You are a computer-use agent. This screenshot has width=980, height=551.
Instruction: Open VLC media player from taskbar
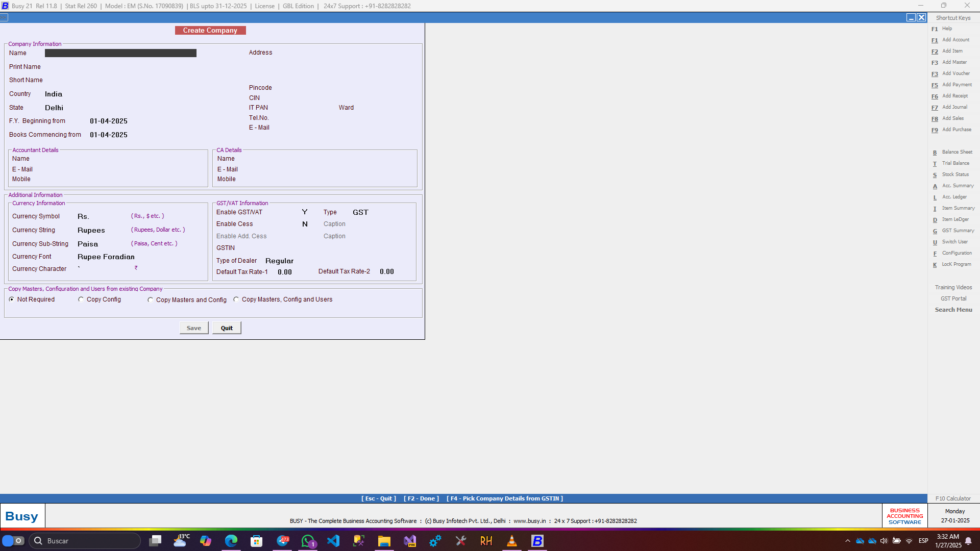(x=512, y=541)
